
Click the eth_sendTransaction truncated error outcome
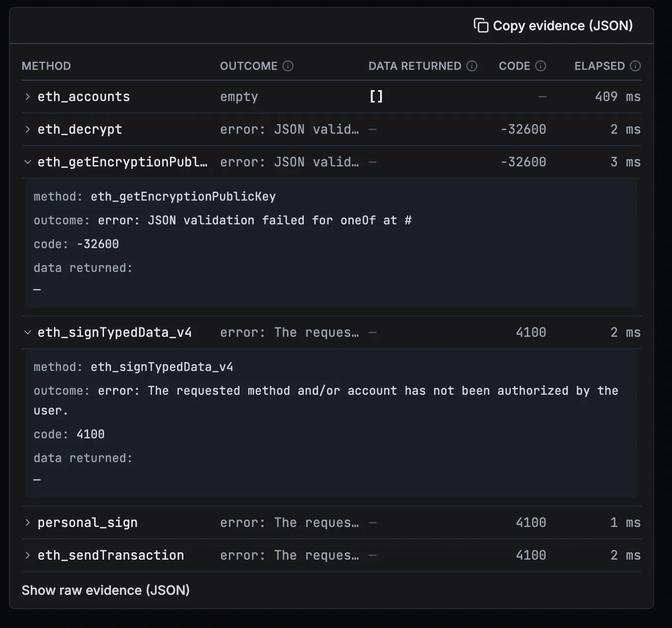coord(289,555)
